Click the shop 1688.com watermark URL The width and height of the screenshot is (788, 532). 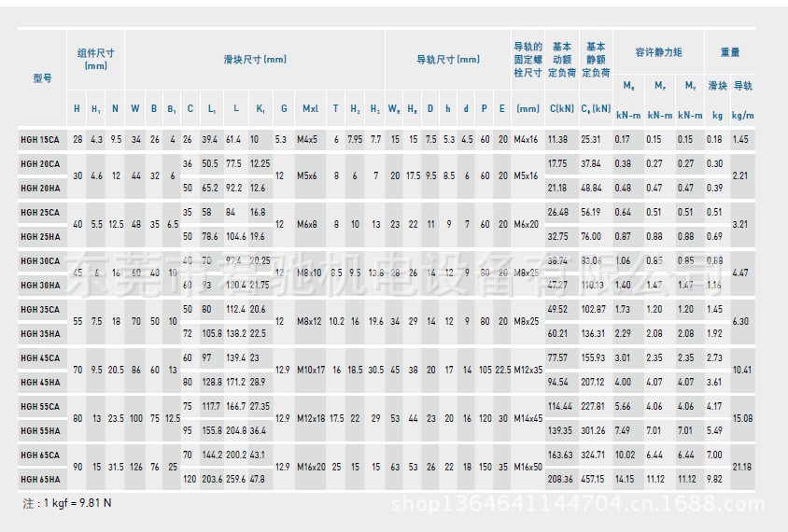coord(585,506)
